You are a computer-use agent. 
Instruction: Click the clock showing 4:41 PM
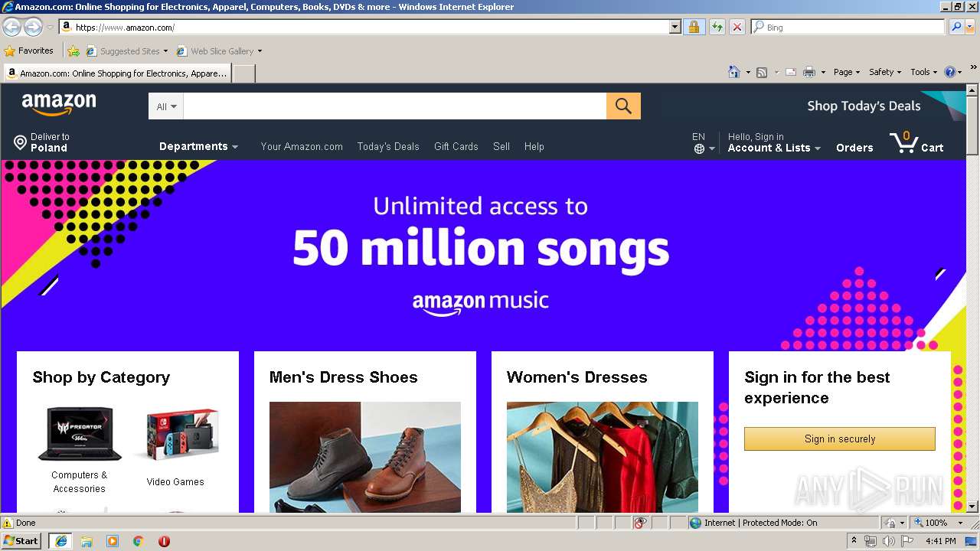[941, 541]
